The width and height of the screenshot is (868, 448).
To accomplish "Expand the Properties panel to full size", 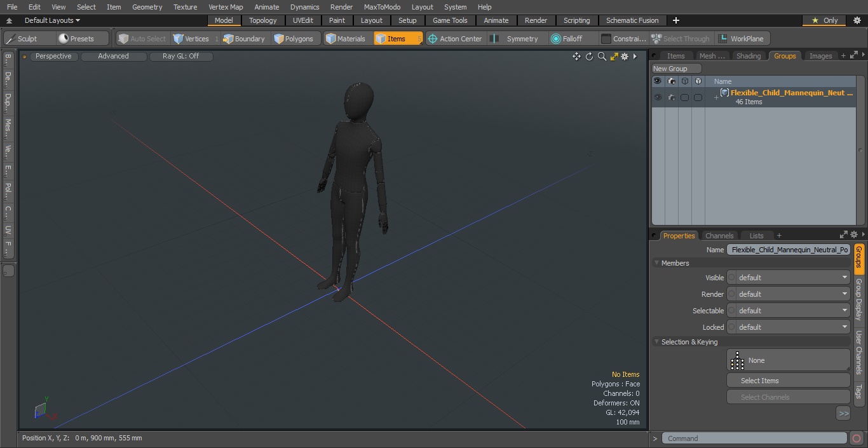I will click(844, 235).
